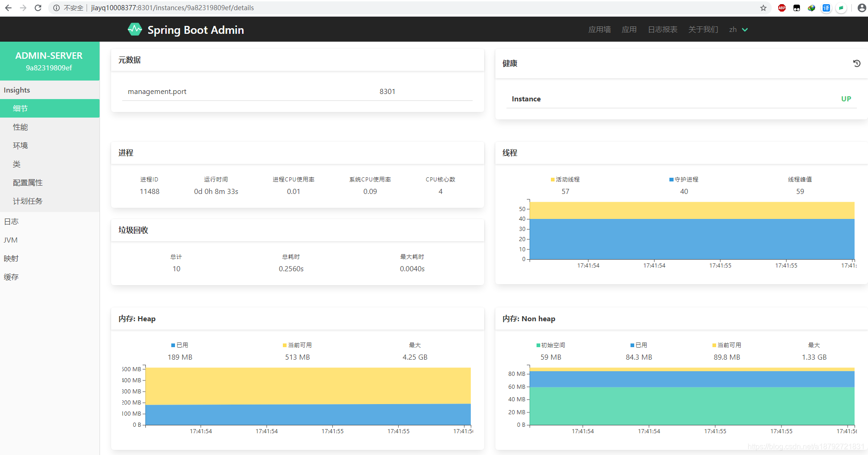
Task: Open the ABP adblock extension icon
Action: click(782, 8)
